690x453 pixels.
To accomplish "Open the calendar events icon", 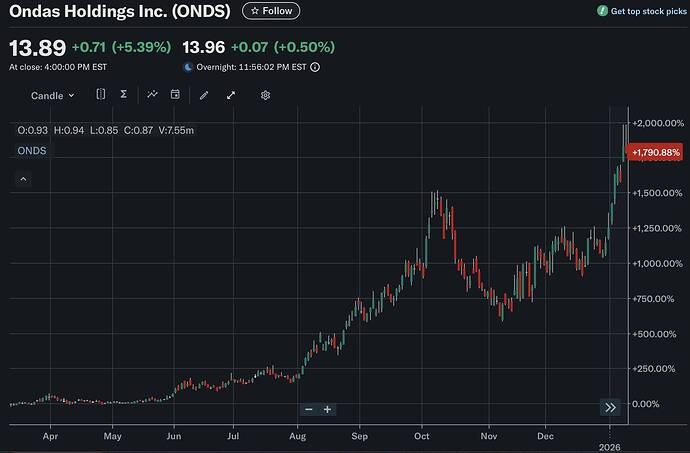I will pyautogui.click(x=175, y=95).
